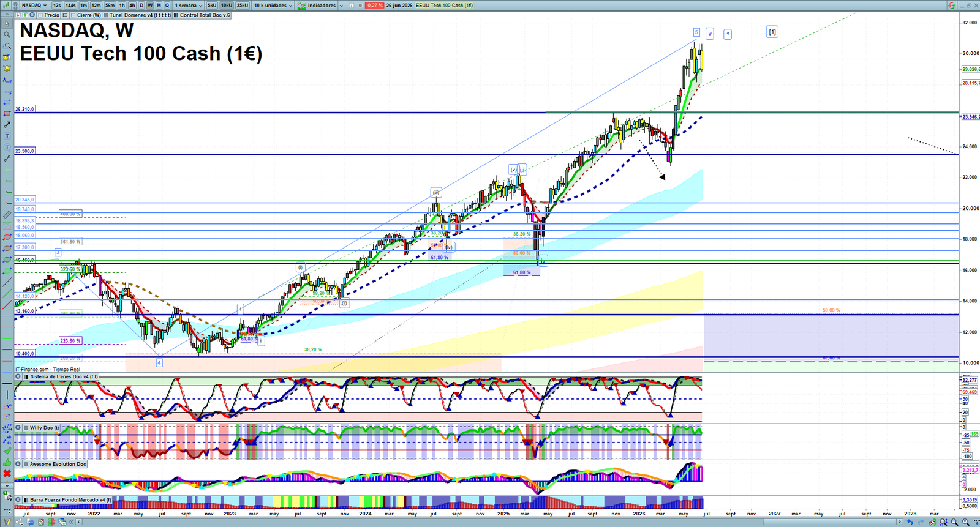Select the red horizontal line tool
980x527 pixels.
(x=7, y=361)
